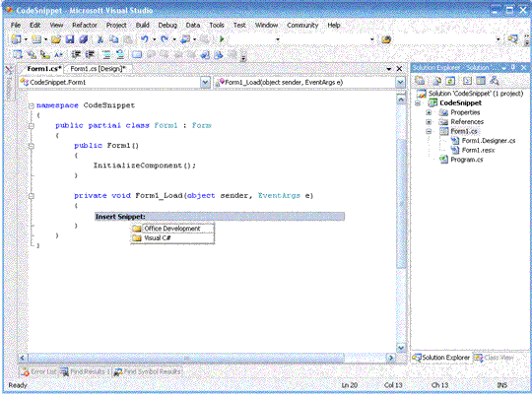The height and width of the screenshot is (399, 532).
Task: Click Comment Out Selected Lines icon
Action: (x=106, y=54)
